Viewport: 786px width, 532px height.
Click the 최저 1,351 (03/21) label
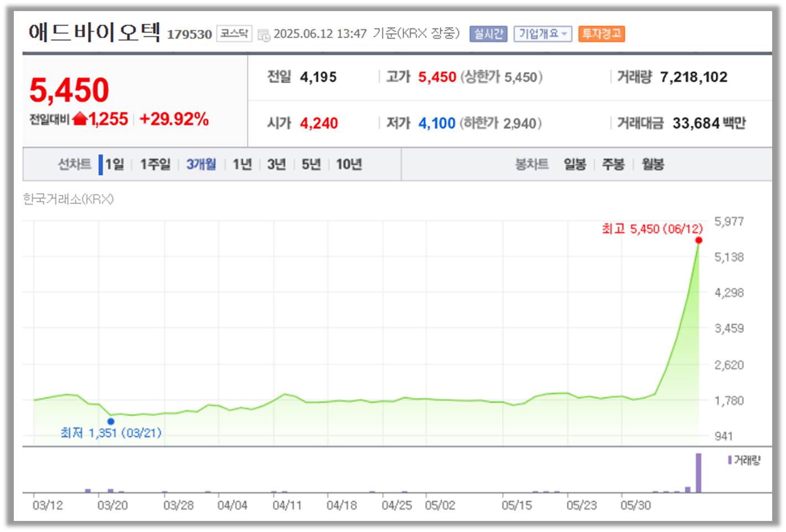(111, 433)
